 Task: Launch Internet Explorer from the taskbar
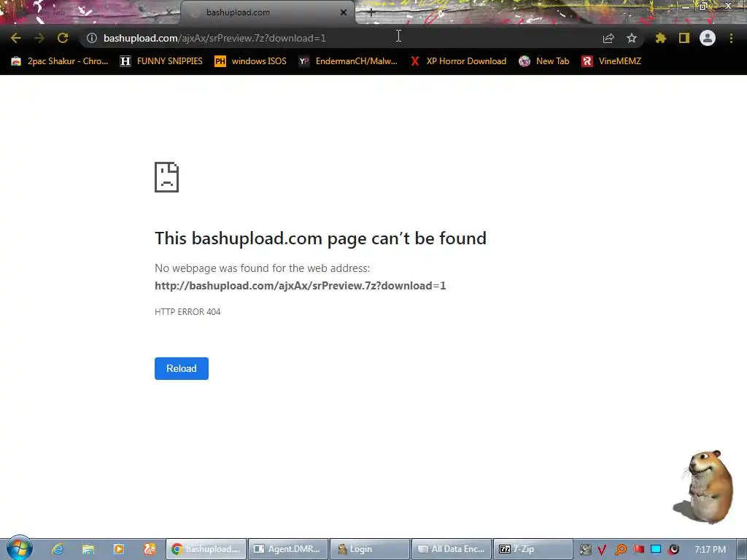(x=58, y=549)
